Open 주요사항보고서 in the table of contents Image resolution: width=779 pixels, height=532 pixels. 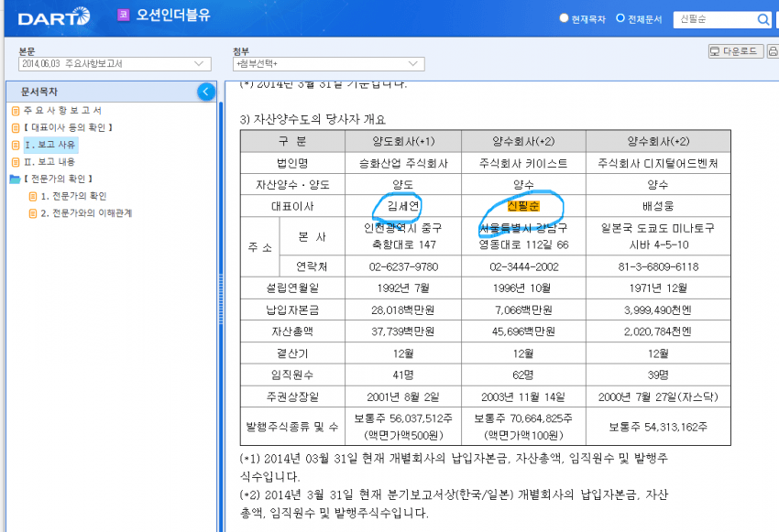[x=63, y=110]
